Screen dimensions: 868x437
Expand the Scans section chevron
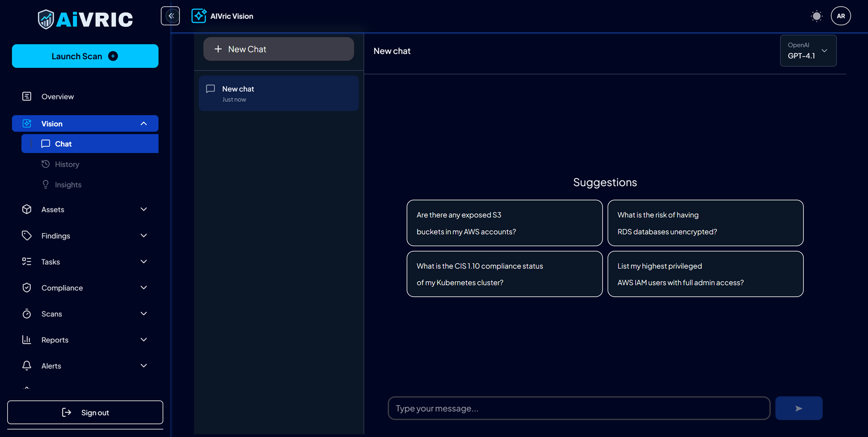tap(144, 313)
